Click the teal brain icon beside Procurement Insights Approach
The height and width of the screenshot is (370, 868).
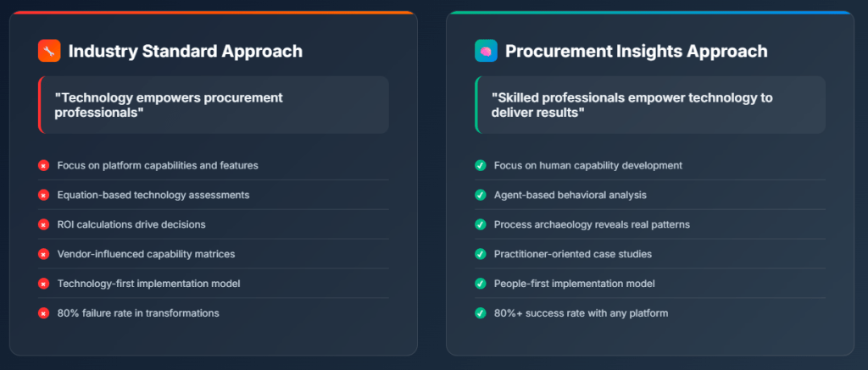486,51
